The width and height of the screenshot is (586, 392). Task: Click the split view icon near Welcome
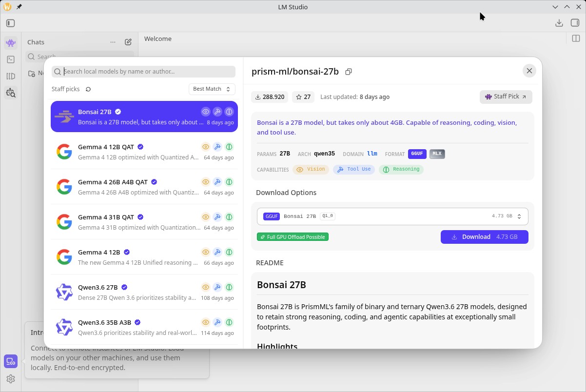[576, 39]
